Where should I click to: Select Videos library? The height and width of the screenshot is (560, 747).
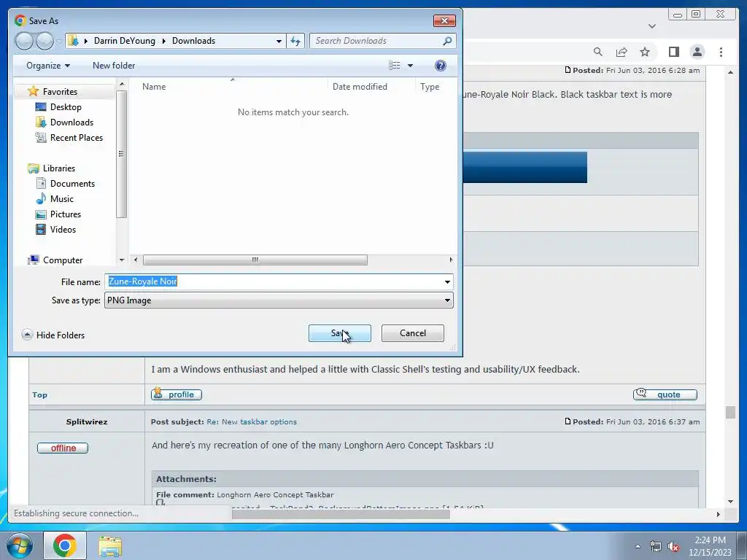pos(63,230)
